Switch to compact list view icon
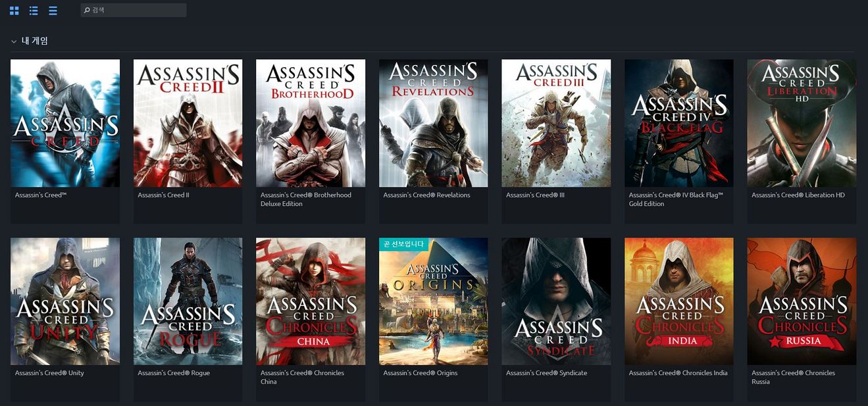The height and width of the screenshot is (406, 868). tap(53, 11)
